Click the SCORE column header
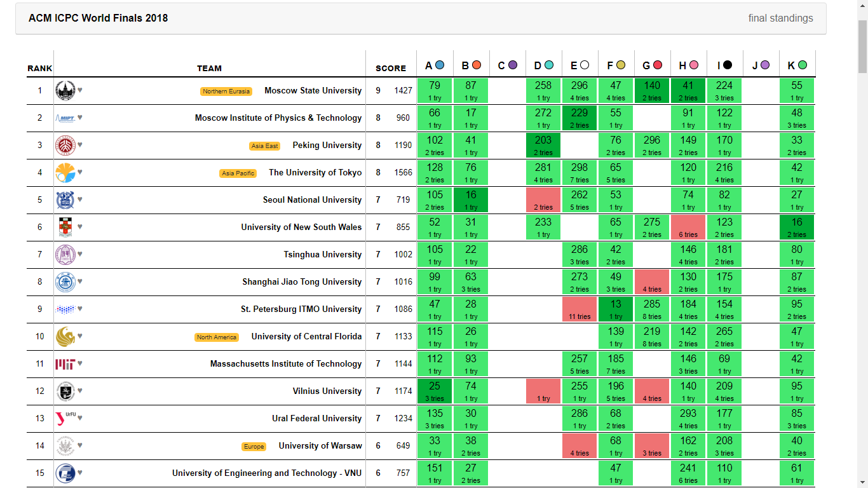This screenshot has width=868, height=488. tap(390, 69)
